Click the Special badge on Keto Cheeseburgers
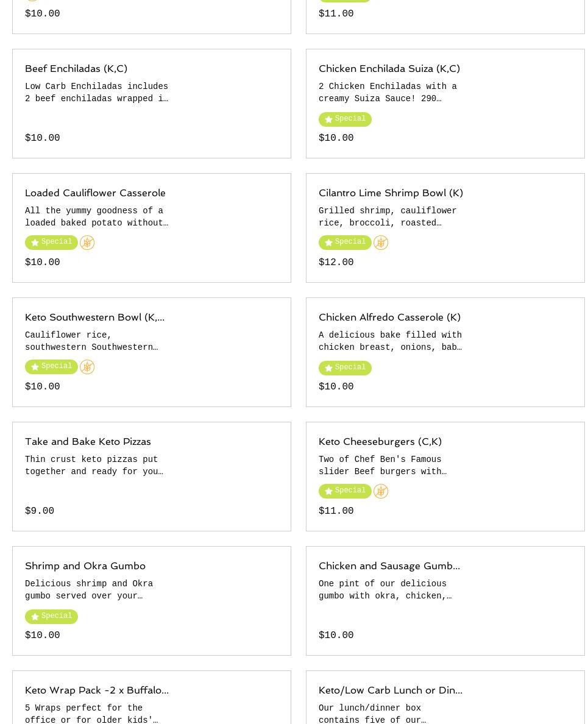The width and height of the screenshot is (588, 724). pos(345,491)
